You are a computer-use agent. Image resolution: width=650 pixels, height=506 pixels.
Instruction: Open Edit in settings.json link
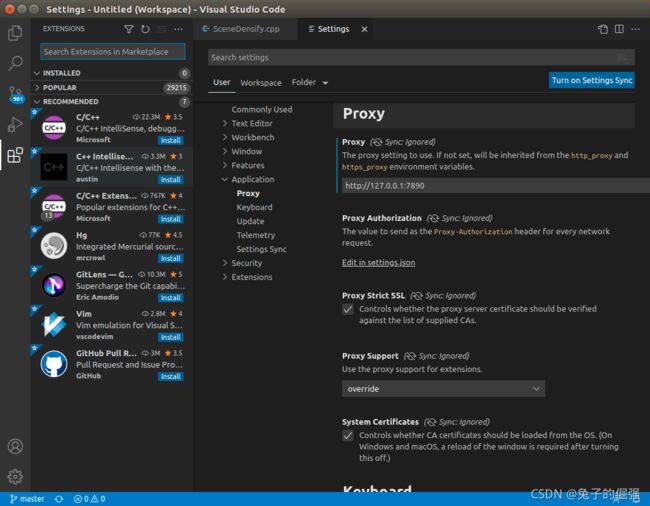click(378, 263)
